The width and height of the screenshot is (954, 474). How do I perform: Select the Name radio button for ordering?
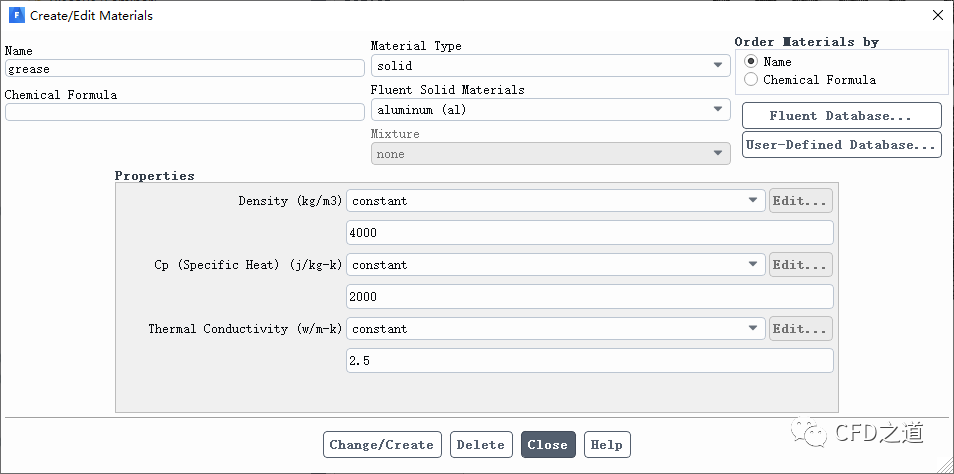751,62
